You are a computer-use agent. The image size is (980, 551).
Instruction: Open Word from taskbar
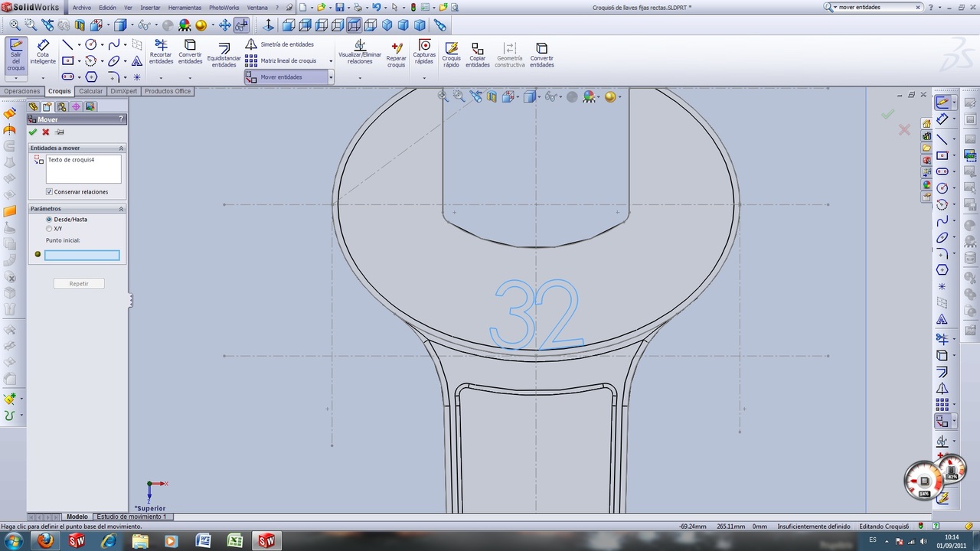[x=203, y=541]
